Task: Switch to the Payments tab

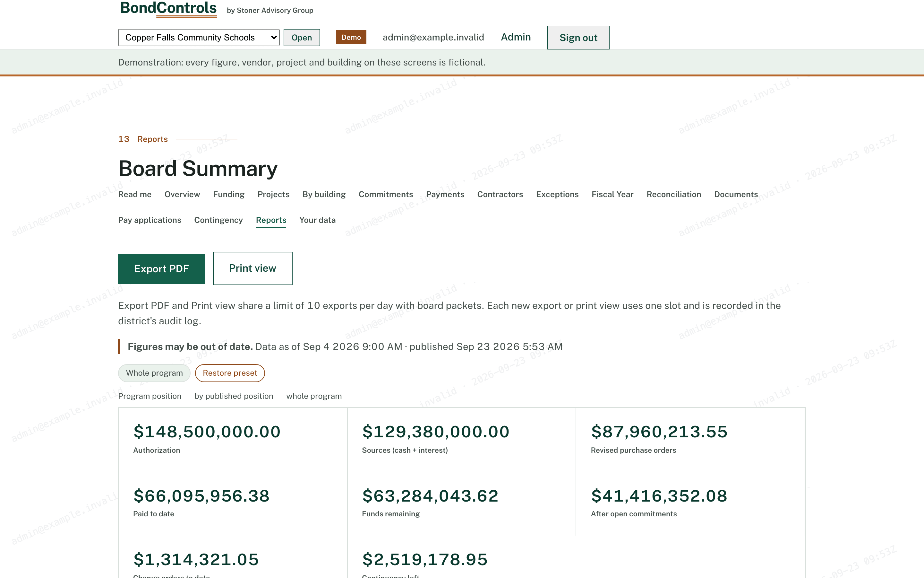Action: (445, 194)
